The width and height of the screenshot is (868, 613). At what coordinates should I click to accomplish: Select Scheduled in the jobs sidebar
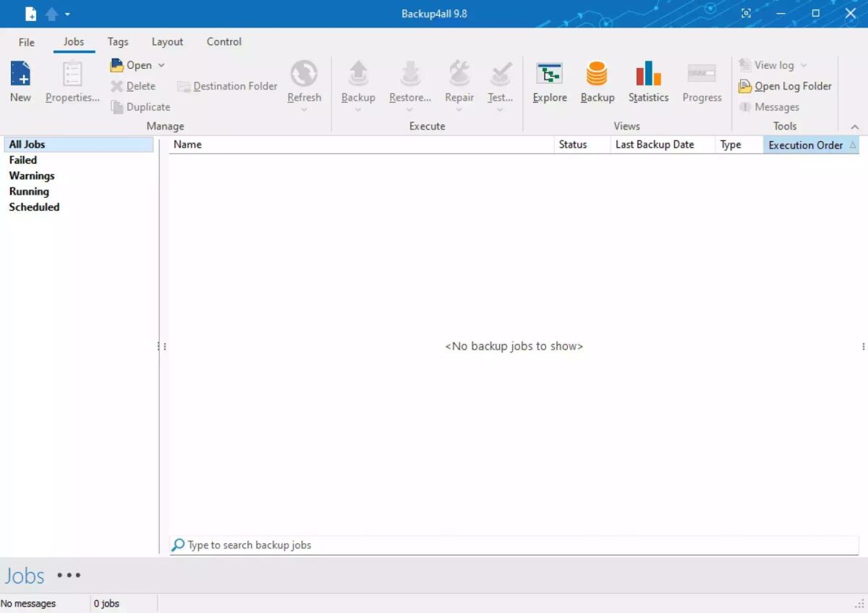point(34,206)
